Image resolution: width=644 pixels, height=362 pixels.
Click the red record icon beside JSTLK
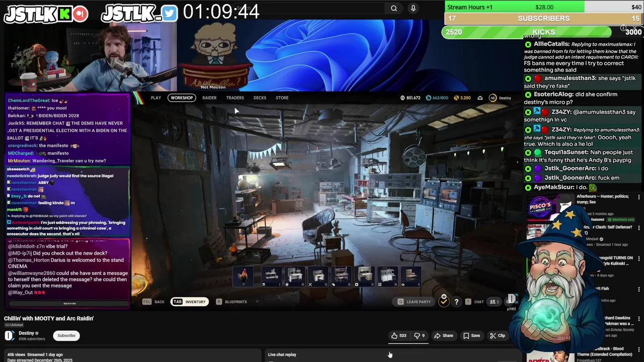coord(80,14)
